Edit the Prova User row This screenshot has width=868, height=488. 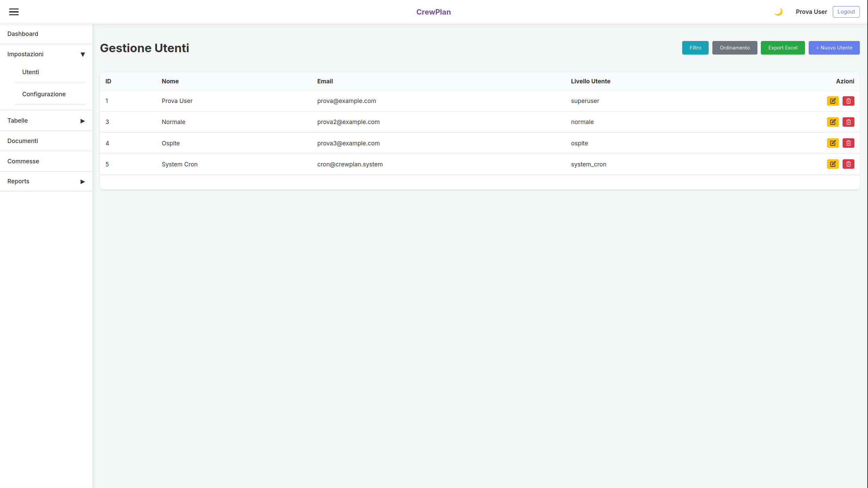tap(833, 101)
